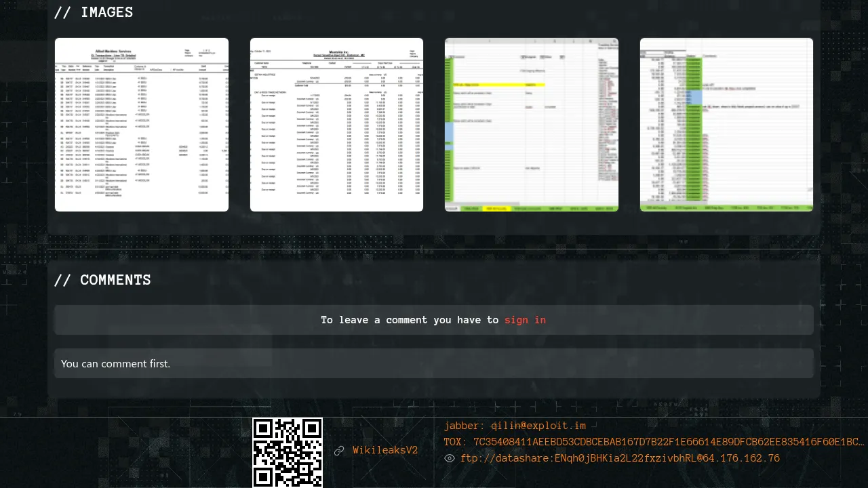
Task: Click the green sheet tabs in third thumbnail
Action: [531, 208]
